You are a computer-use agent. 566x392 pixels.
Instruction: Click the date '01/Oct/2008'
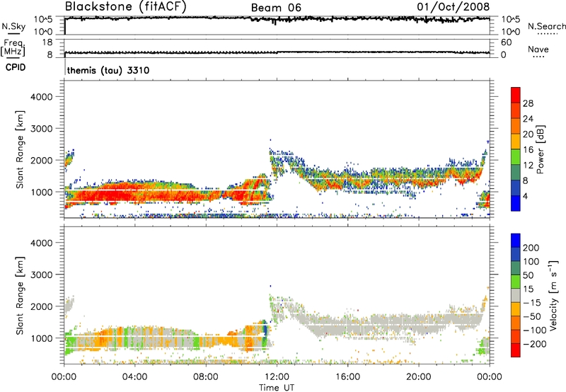[454, 6]
